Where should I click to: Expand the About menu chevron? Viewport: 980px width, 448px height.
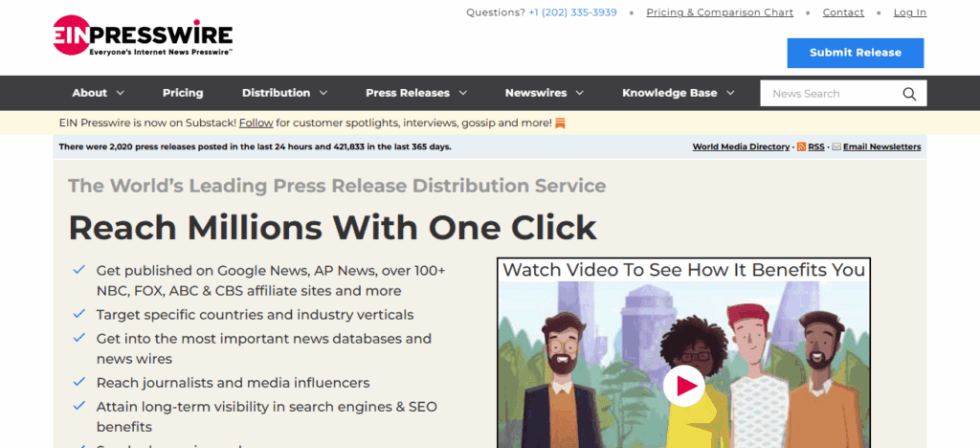click(x=120, y=93)
